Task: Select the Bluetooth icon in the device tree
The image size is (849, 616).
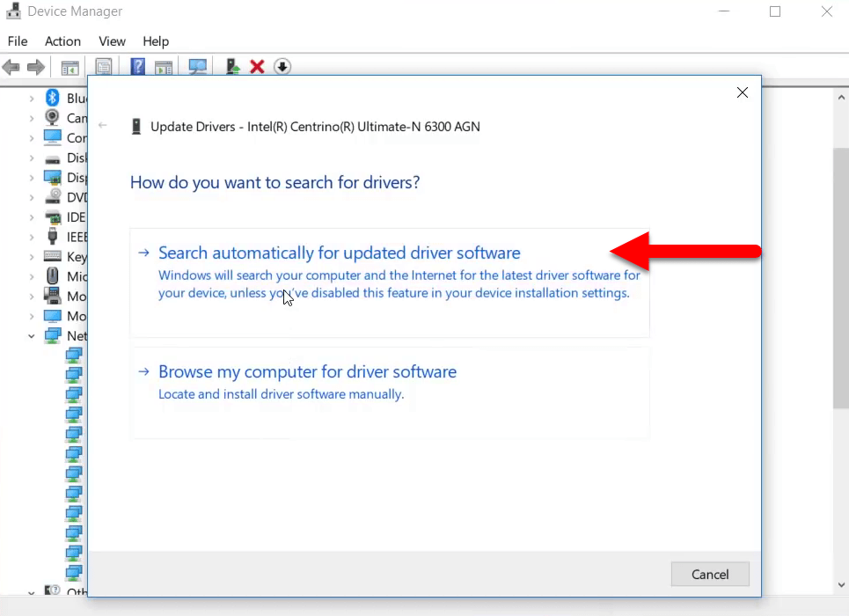Action: click(52, 98)
